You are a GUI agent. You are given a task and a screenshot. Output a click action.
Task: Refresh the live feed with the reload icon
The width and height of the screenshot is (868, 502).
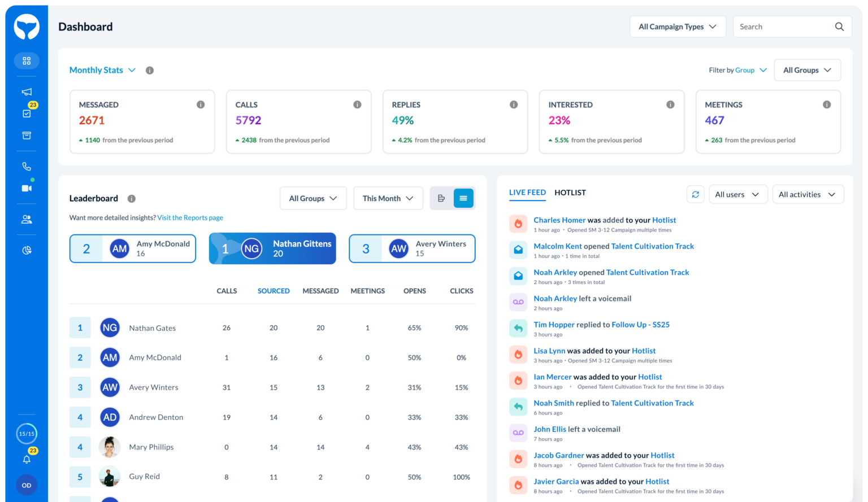pos(695,194)
